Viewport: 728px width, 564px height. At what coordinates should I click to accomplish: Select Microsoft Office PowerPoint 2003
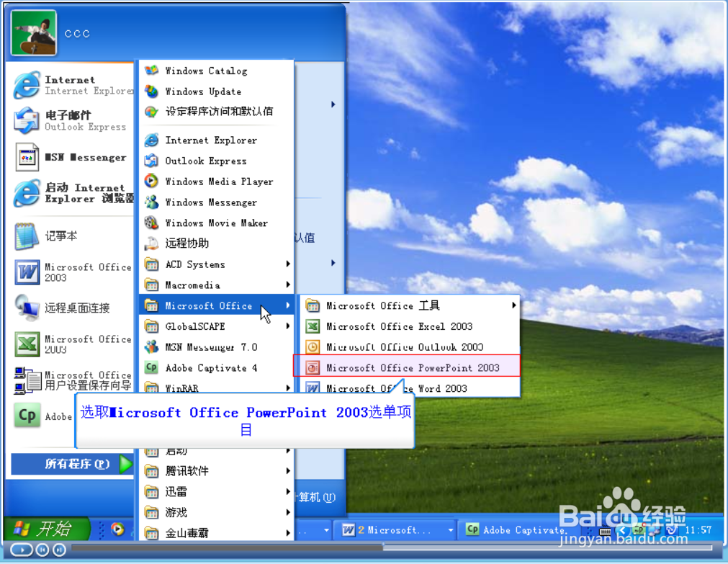pos(407,366)
